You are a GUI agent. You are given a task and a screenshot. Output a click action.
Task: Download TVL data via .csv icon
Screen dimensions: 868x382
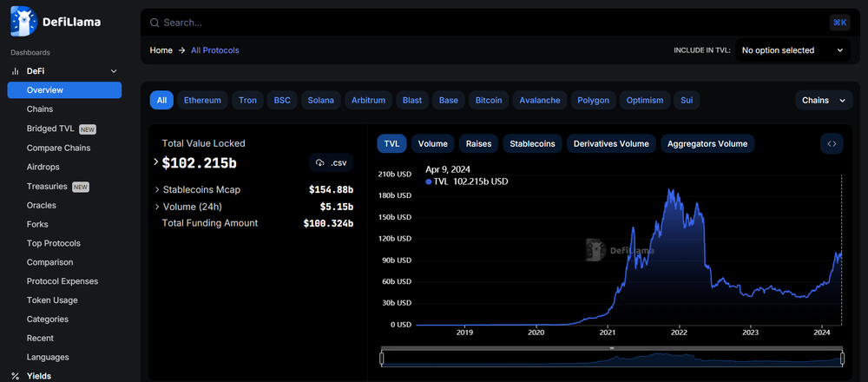pyautogui.click(x=331, y=162)
